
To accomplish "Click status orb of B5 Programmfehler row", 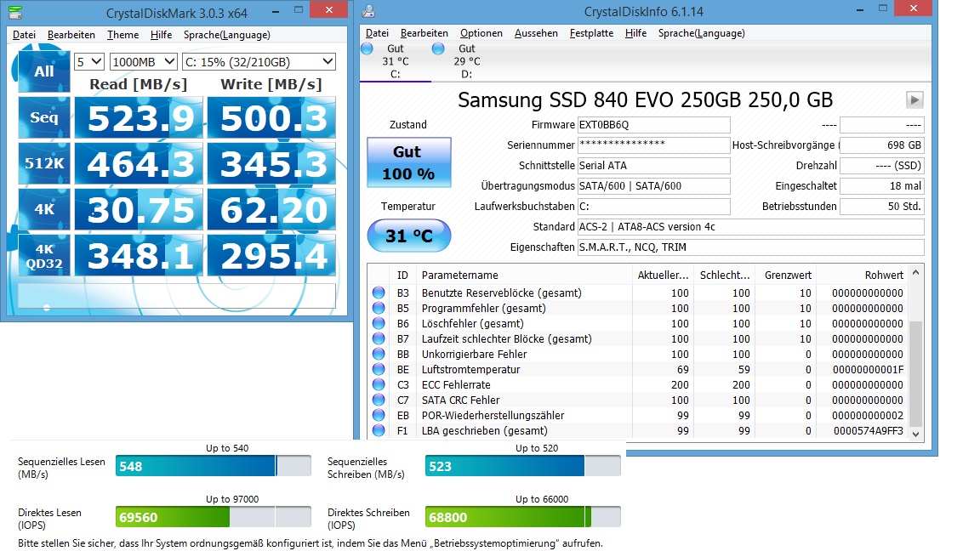I will click(x=378, y=308).
